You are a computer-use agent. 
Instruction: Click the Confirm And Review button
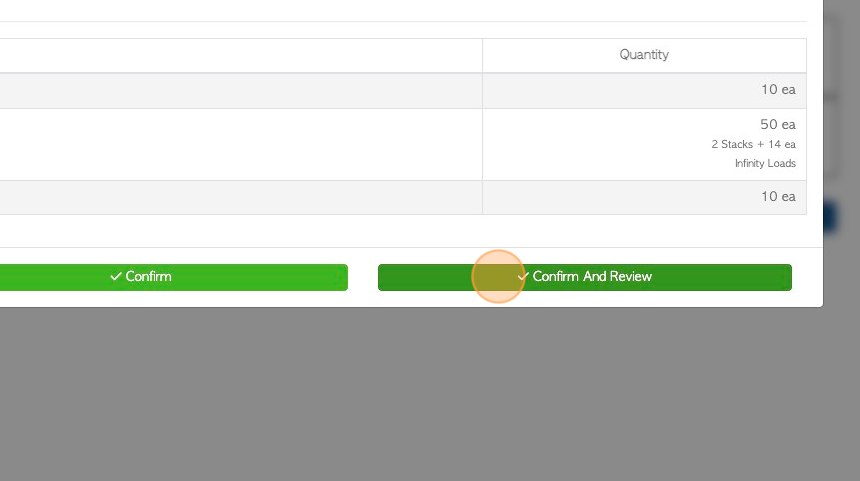click(585, 277)
